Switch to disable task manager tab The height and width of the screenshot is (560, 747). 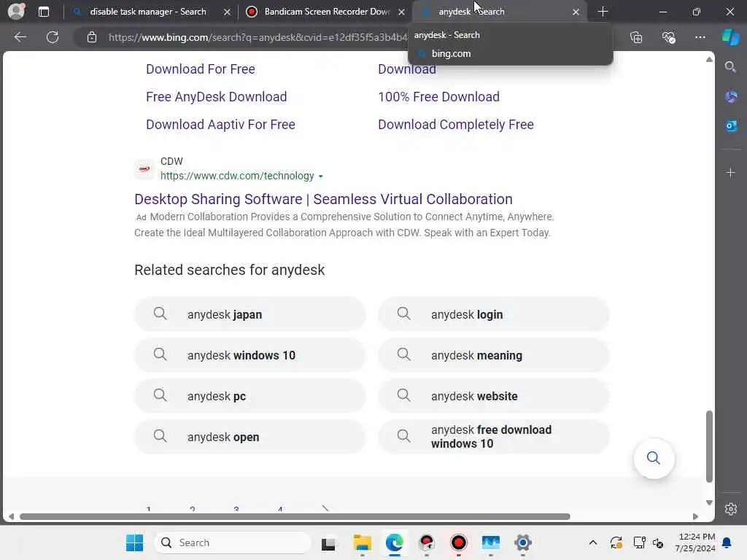[x=147, y=12]
